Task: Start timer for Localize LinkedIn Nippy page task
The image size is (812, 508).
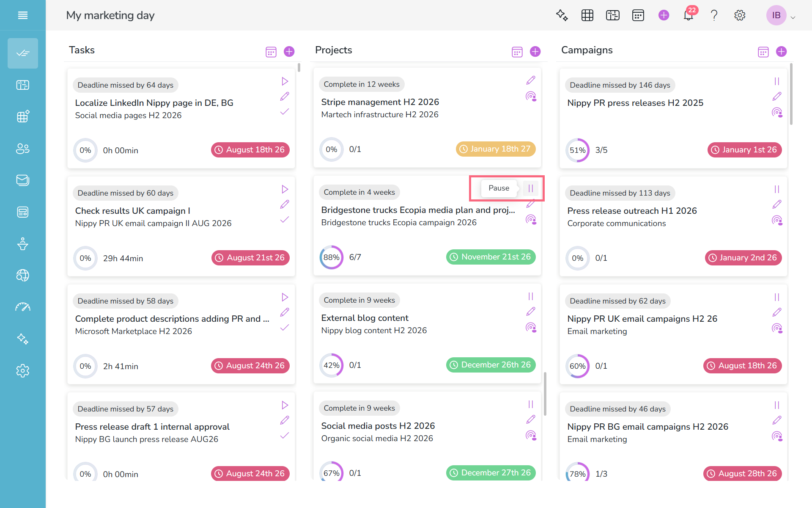Action: pos(285,81)
